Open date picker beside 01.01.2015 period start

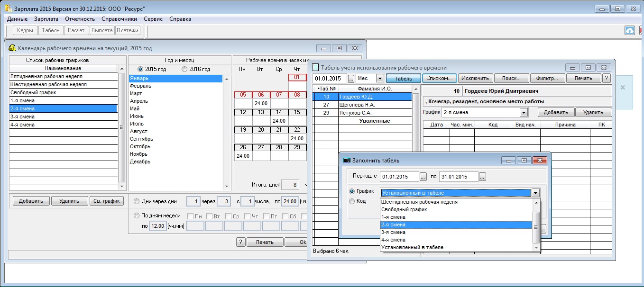point(423,177)
